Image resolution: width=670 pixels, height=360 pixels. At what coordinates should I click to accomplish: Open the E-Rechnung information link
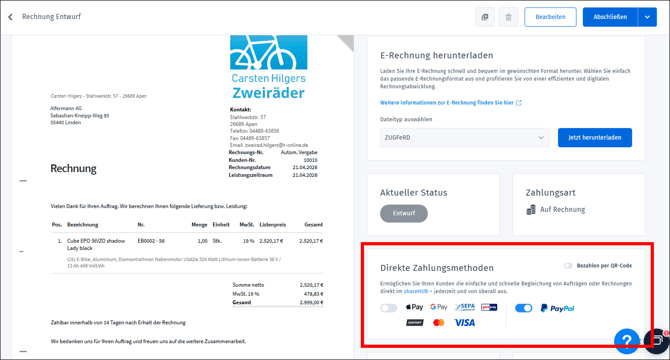pos(447,103)
